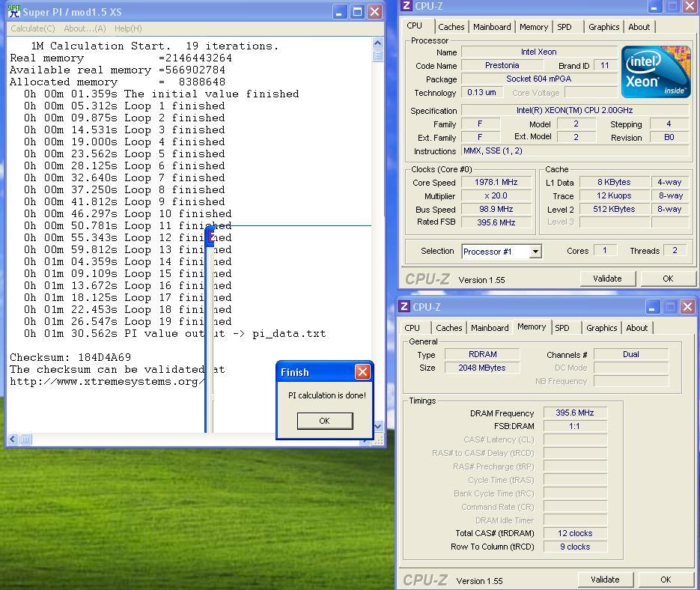
Task: Click the Package value Socket 604 mPGA
Action: [x=538, y=79]
